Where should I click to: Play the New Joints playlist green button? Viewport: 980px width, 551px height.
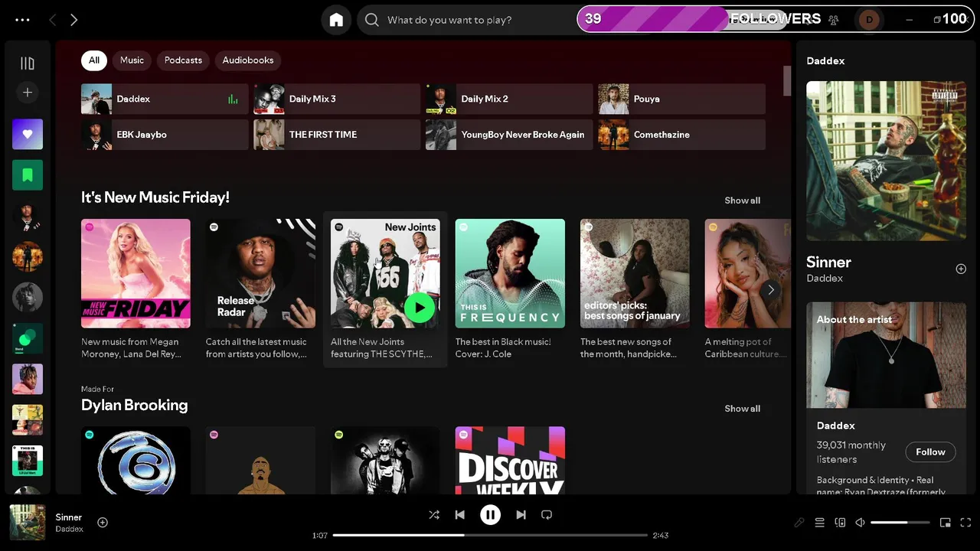point(419,308)
